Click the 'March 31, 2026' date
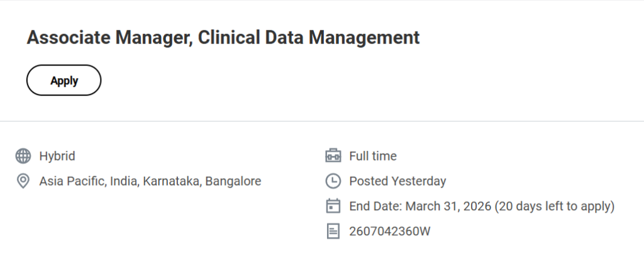644x253 pixels. pyautogui.click(x=448, y=206)
